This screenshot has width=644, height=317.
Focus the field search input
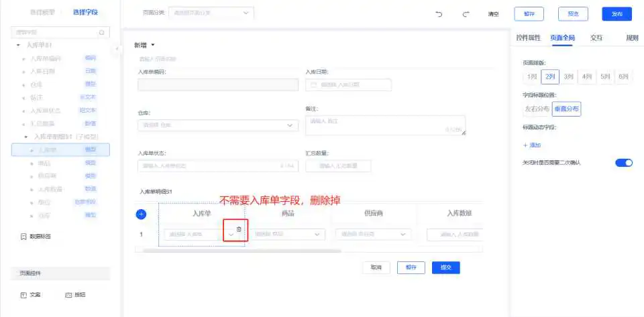pyautogui.click(x=60, y=32)
